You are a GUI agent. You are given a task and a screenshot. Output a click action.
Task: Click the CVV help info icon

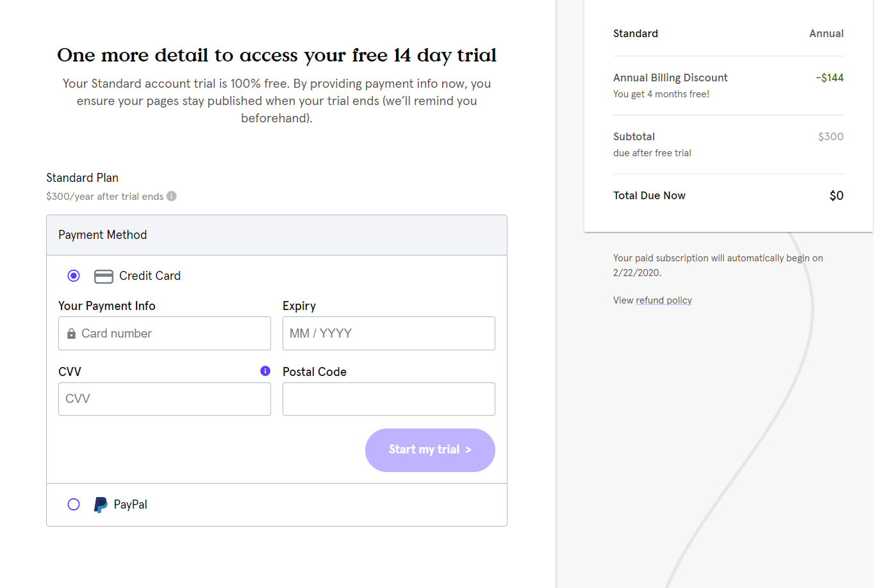[x=265, y=371]
